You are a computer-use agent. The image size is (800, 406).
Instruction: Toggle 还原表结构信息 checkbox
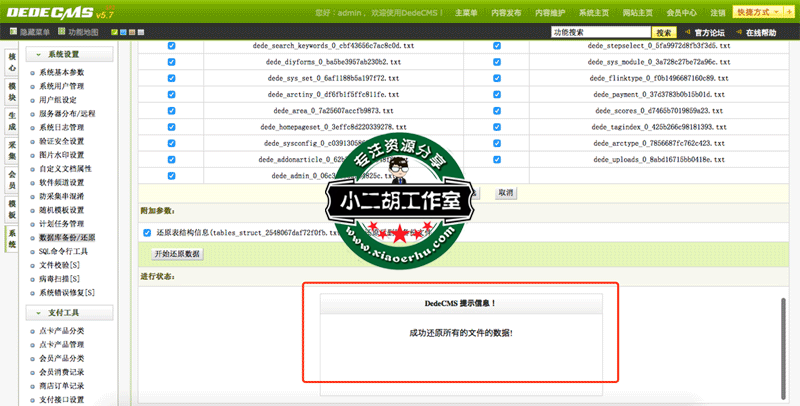147,232
